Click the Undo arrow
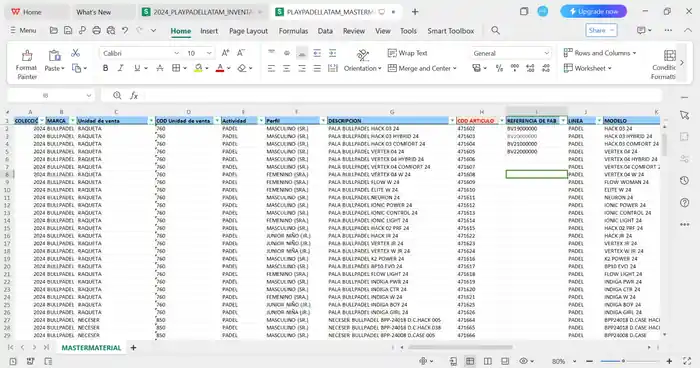The image size is (700, 368). click(x=125, y=30)
